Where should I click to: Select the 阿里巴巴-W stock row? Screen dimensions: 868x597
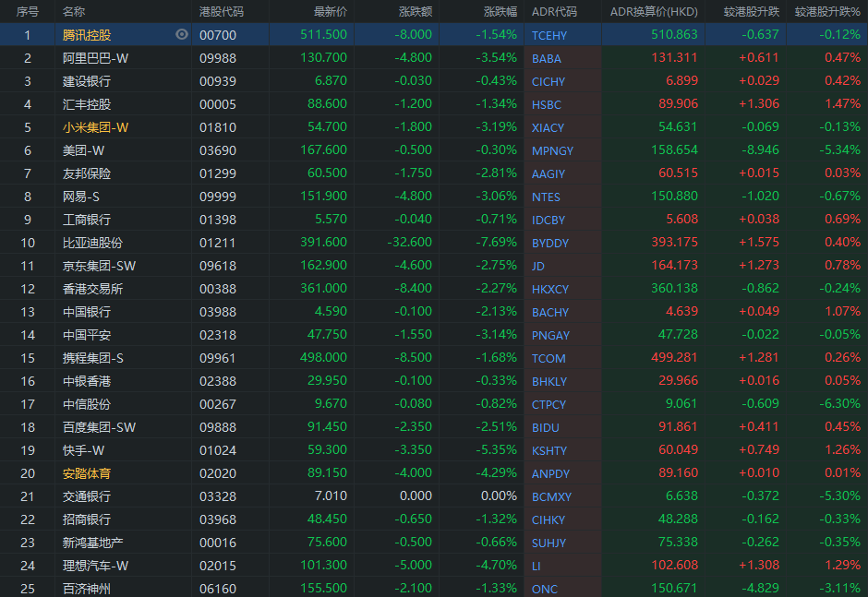[x=96, y=58]
